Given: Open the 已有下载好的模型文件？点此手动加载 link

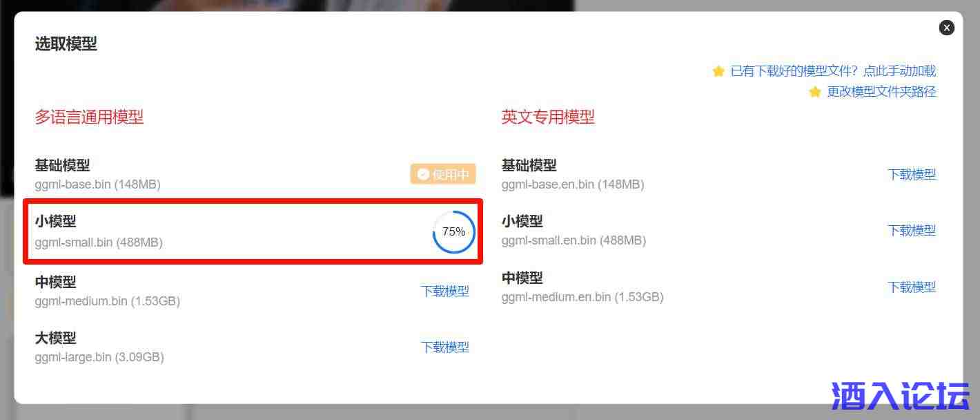Looking at the screenshot, I should click(x=833, y=71).
